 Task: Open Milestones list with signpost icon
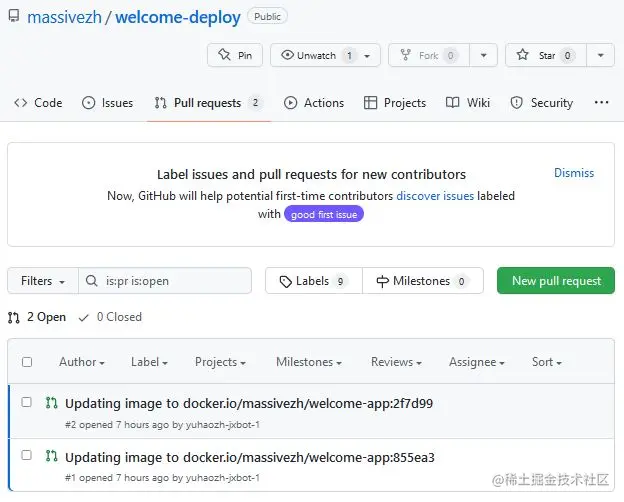pyautogui.click(x=423, y=281)
